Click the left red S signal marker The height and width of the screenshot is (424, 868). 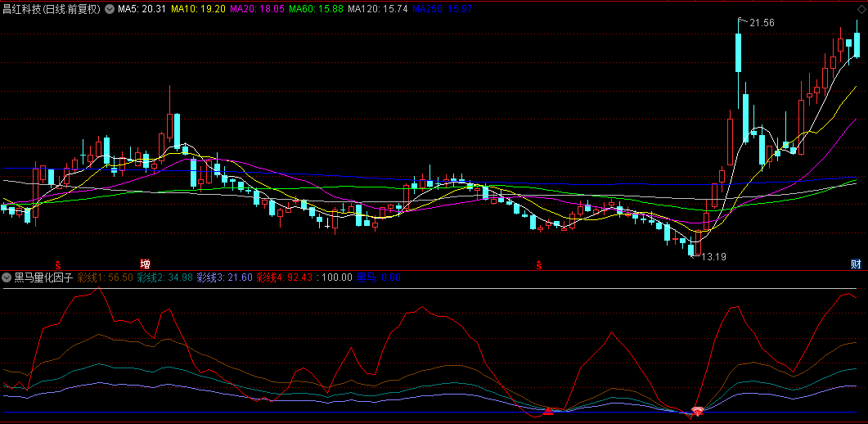coord(57,264)
